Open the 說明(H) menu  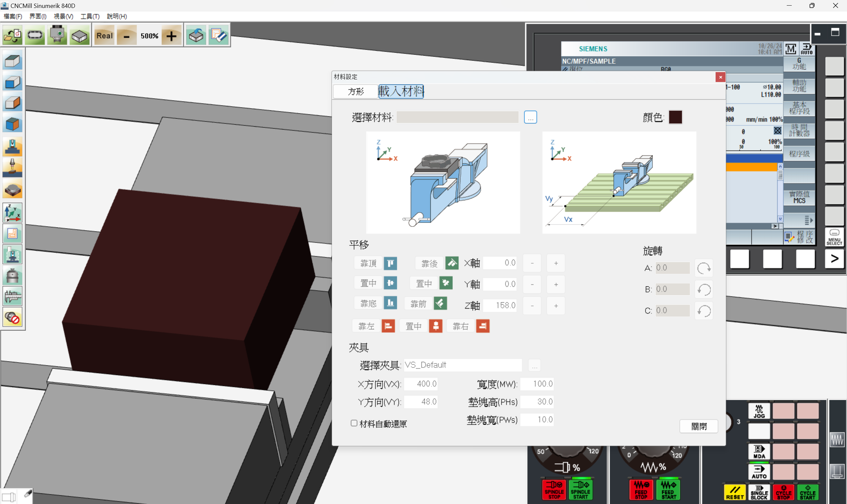(117, 16)
